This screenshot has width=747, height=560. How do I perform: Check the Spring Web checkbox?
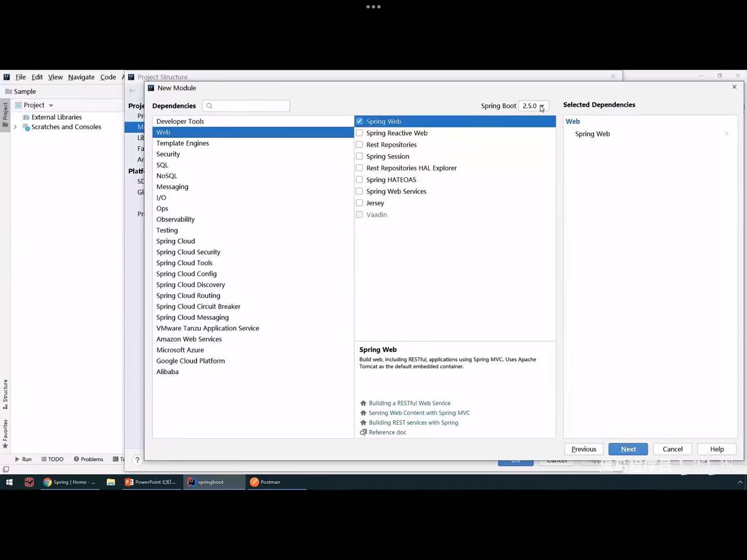359,121
